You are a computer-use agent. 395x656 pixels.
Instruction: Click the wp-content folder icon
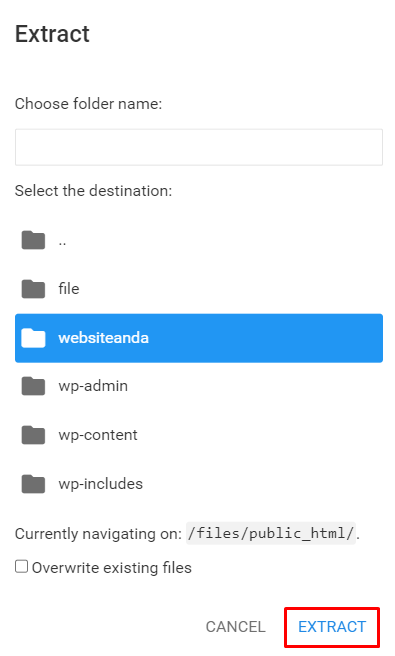[x=33, y=435]
